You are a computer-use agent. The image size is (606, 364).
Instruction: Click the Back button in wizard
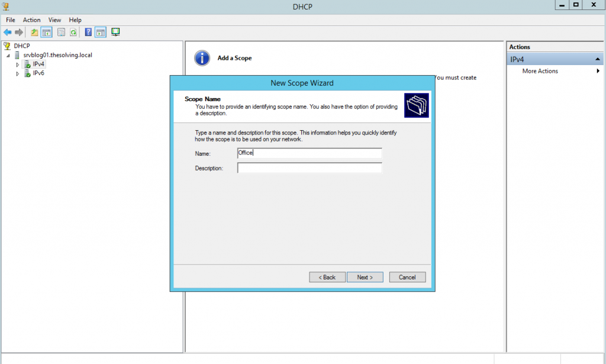(x=327, y=277)
